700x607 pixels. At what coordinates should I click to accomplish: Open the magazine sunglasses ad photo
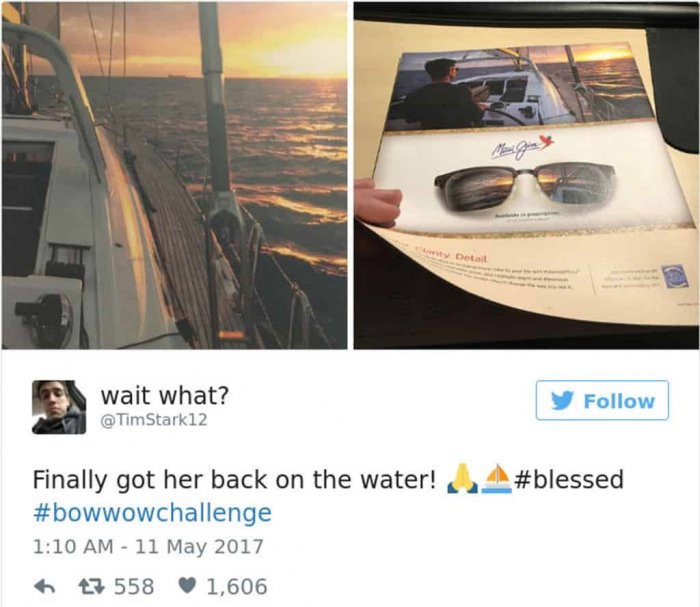(526, 175)
